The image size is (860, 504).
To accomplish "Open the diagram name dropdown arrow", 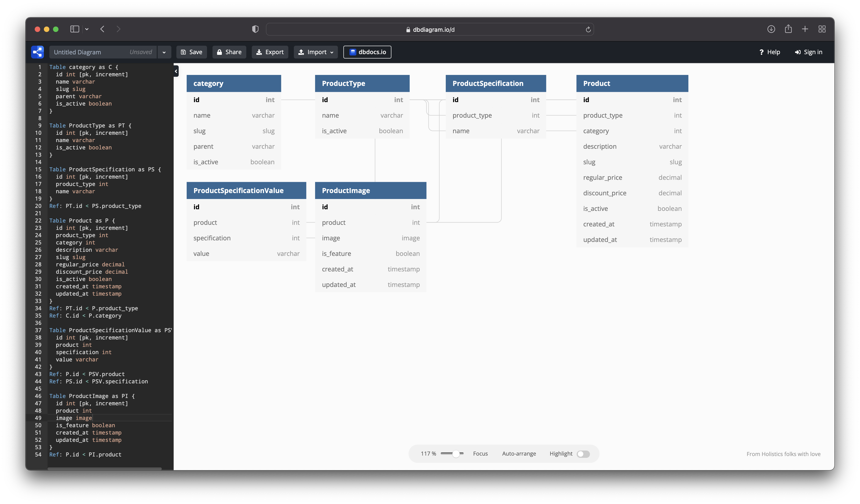I will pos(164,52).
